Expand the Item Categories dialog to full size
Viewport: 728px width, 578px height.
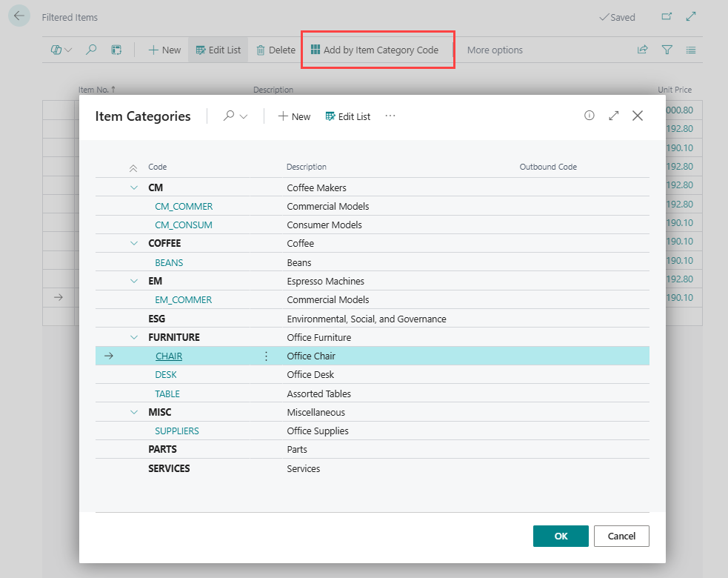pos(614,116)
